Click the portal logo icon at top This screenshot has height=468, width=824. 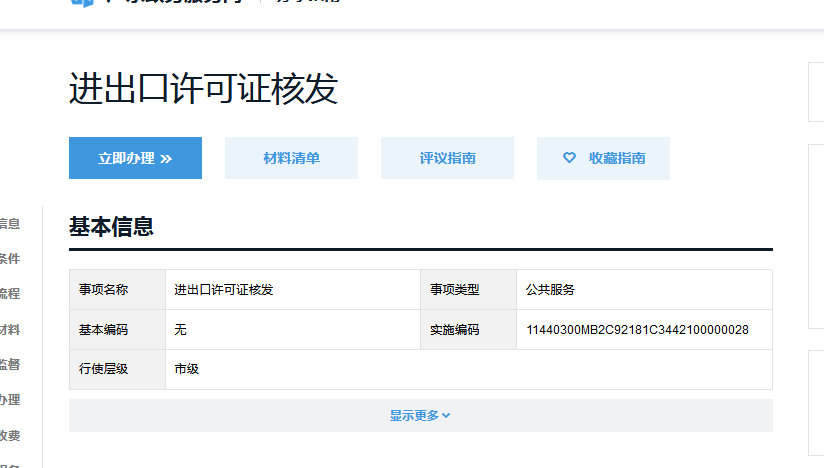tap(82, 3)
